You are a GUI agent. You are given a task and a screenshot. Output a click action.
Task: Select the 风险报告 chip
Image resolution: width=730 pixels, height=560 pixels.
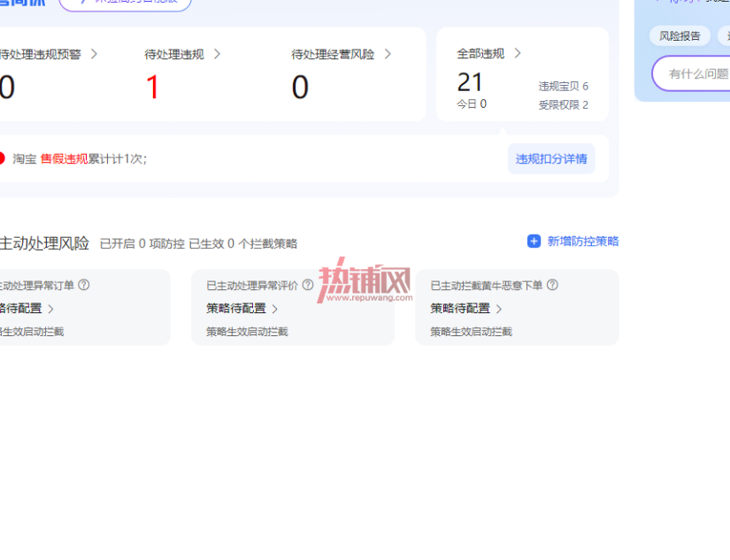pos(680,36)
